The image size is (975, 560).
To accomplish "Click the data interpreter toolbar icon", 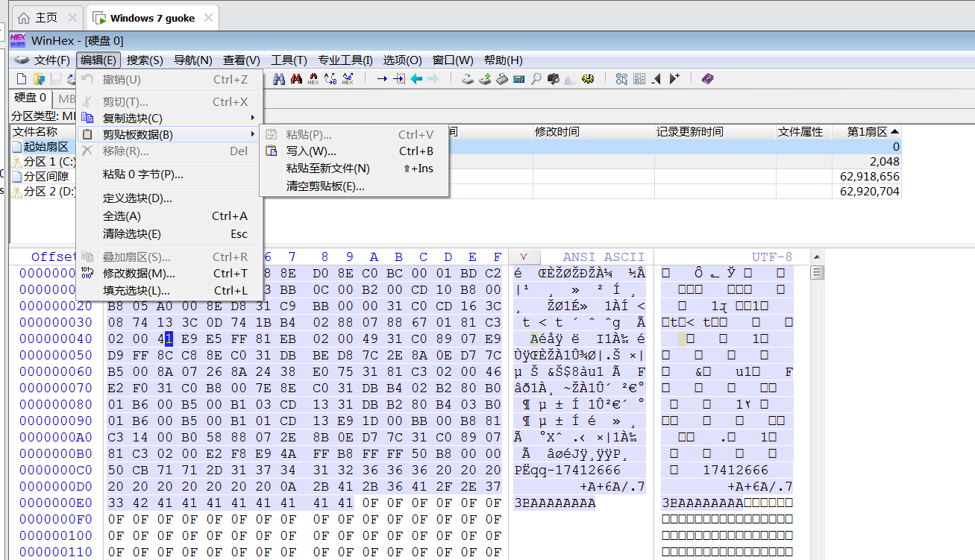I will pos(621,78).
